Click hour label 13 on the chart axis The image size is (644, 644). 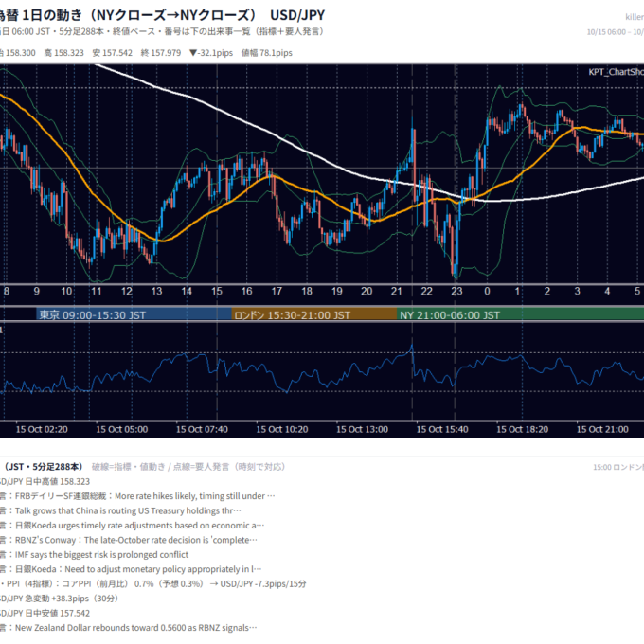(156, 291)
